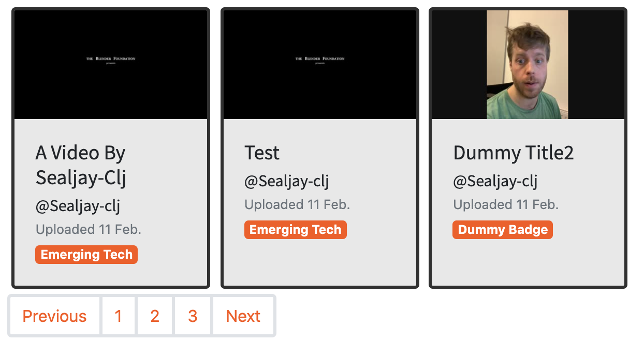The width and height of the screenshot is (644, 355).
Task: Click title A Video By Sealjay-Clj
Action: click(81, 165)
